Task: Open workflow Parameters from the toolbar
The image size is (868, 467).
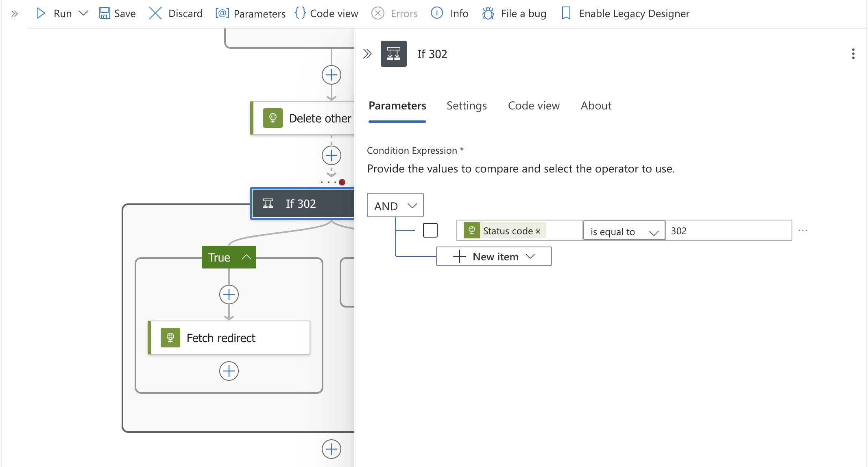Action: coord(251,13)
